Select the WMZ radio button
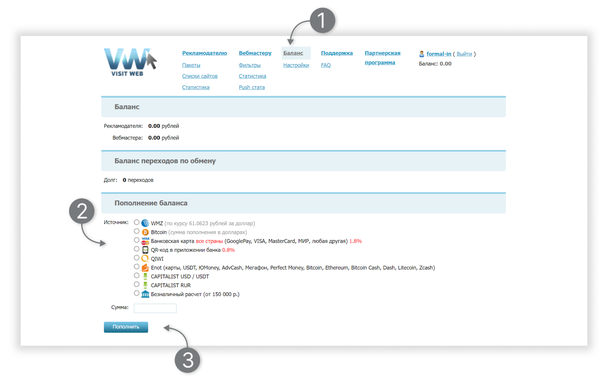The width and height of the screenshot is (608, 380). (x=136, y=222)
